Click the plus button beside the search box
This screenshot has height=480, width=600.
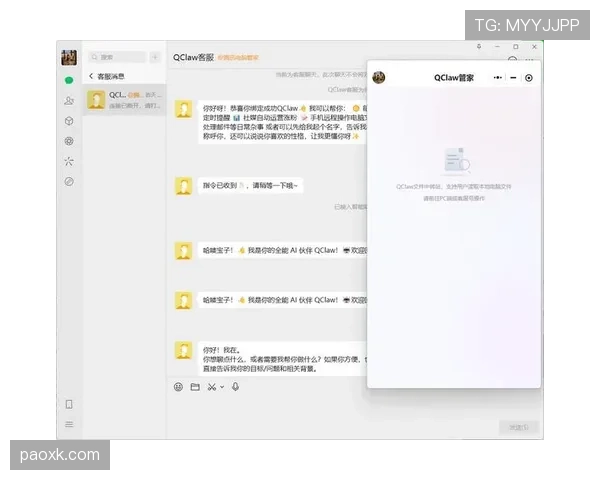[155, 57]
